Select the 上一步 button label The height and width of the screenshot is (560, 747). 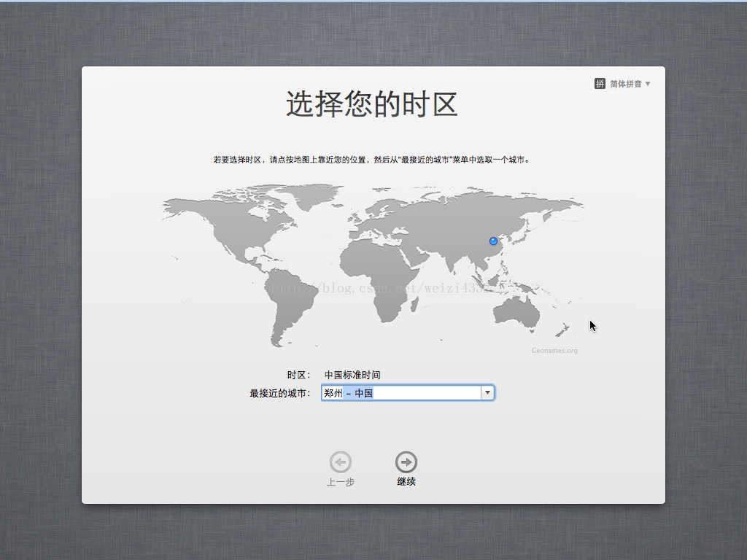coord(340,482)
